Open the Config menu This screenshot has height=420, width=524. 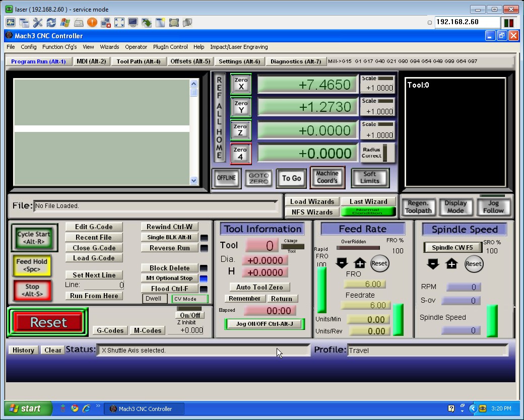(x=28, y=47)
